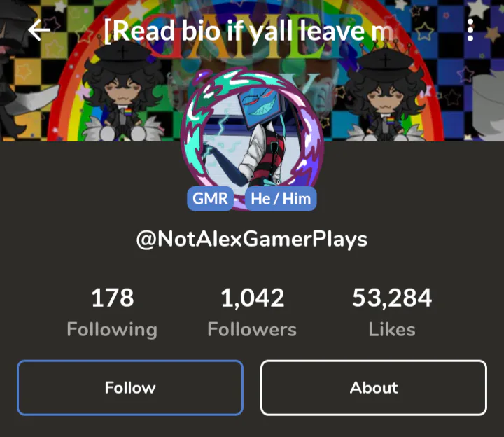Click the GMR badge
Viewport: 504px width, 437px height.
click(x=210, y=198)
